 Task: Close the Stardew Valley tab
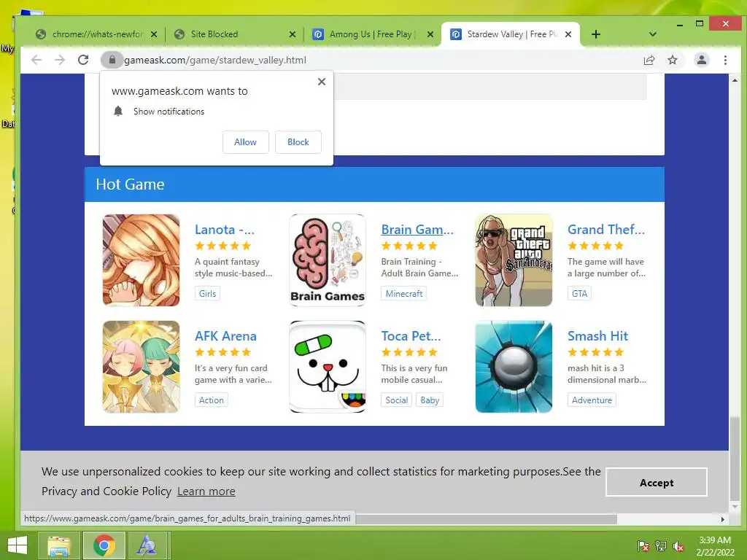(x=568, y=34)
